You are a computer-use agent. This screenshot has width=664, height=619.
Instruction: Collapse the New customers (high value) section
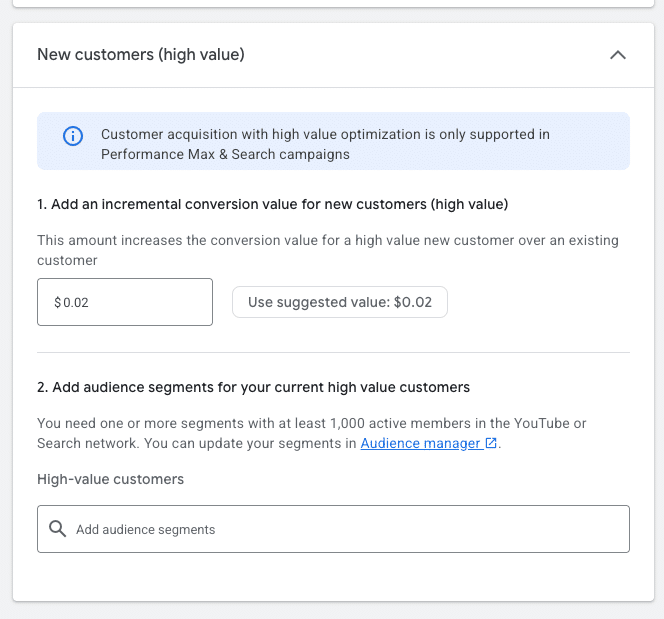(618, 55)
